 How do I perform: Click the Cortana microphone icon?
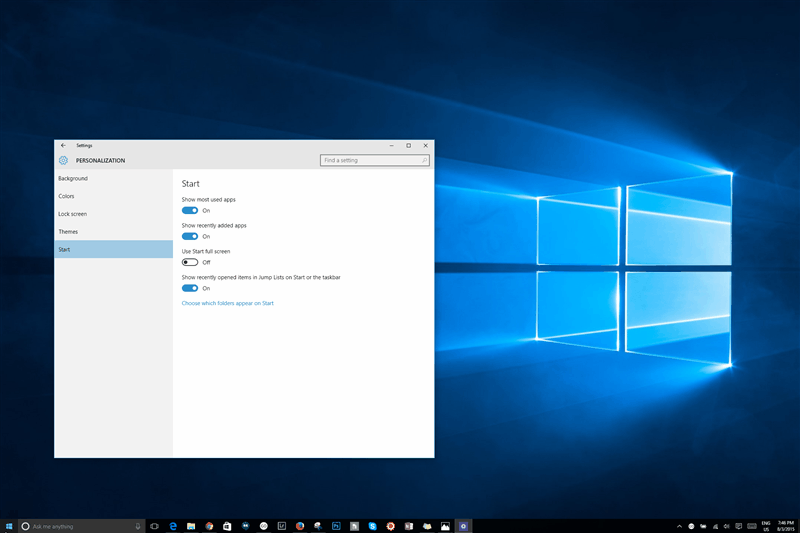point(137,526)
